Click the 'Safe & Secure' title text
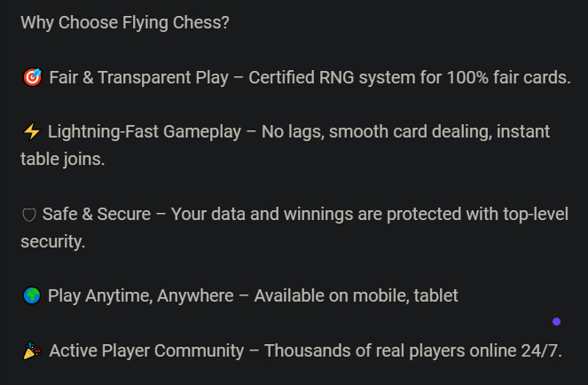 click(x=97, y=215)
